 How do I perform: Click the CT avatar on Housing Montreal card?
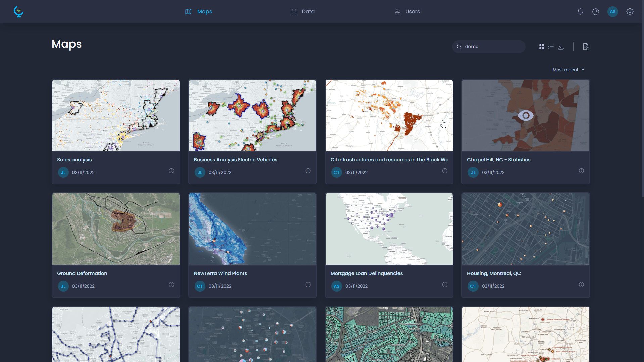tap(473, 286)
